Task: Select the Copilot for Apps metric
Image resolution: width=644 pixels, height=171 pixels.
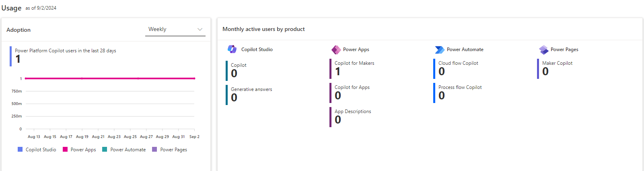Action: click(x=350, y=93)
